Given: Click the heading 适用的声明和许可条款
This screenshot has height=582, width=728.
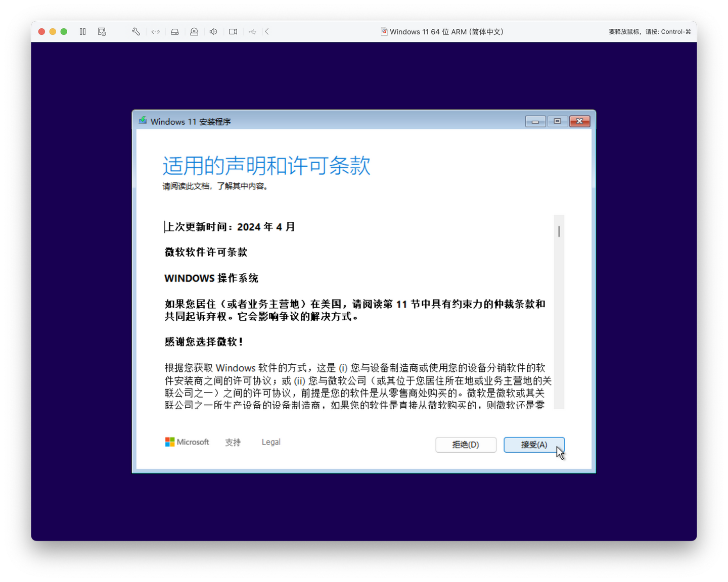Looking at the screenshot, I should click(x=266, y=166).
